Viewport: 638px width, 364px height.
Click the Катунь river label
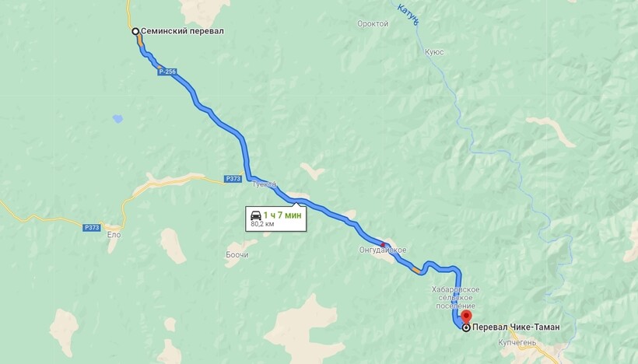(407, 14)
